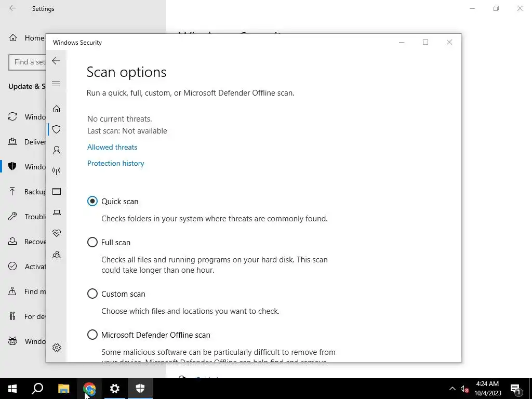Open Device security laptop icon
This screenshot has height=399, width=532.
pos(57,212)
